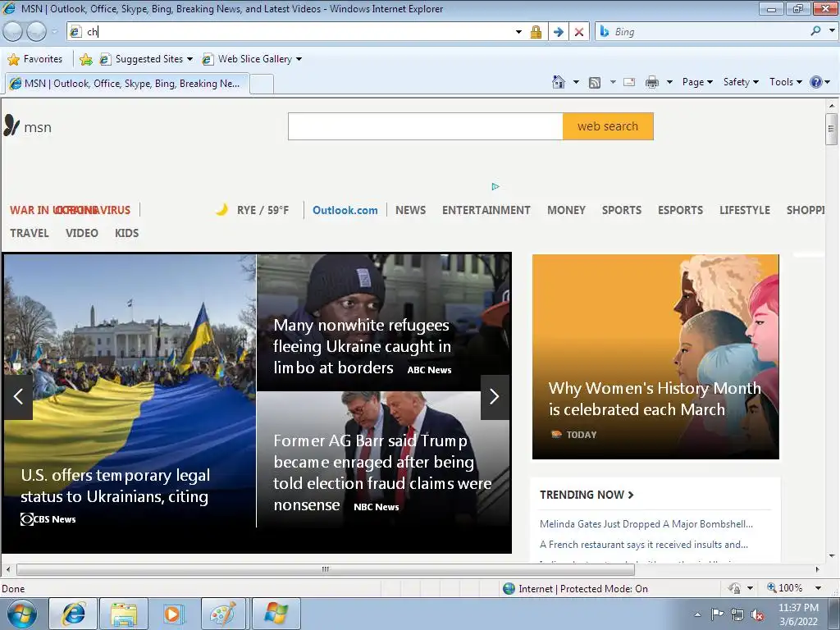
Task: Click the AdChoices triangle icon
Action: click(x=495, y=186)
